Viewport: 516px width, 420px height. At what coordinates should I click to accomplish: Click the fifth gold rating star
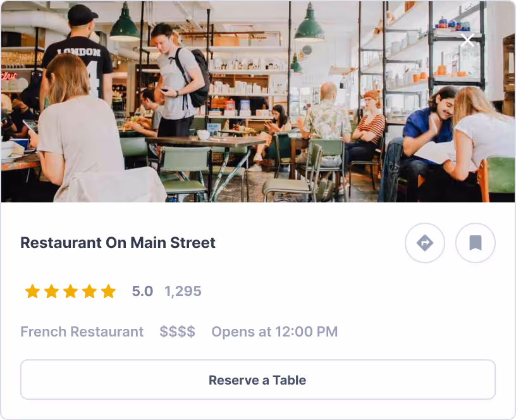click(109, 292)
